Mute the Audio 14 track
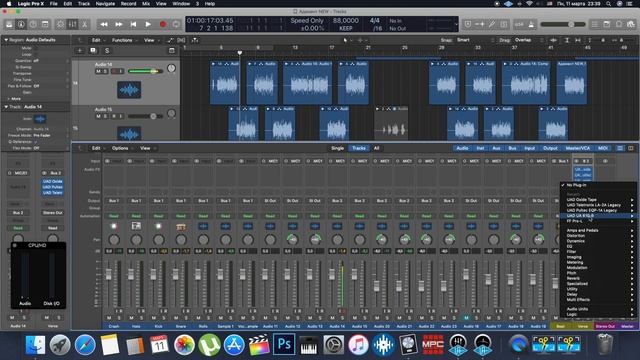Viewport: 640px width, 360px height. pos(98,71)
